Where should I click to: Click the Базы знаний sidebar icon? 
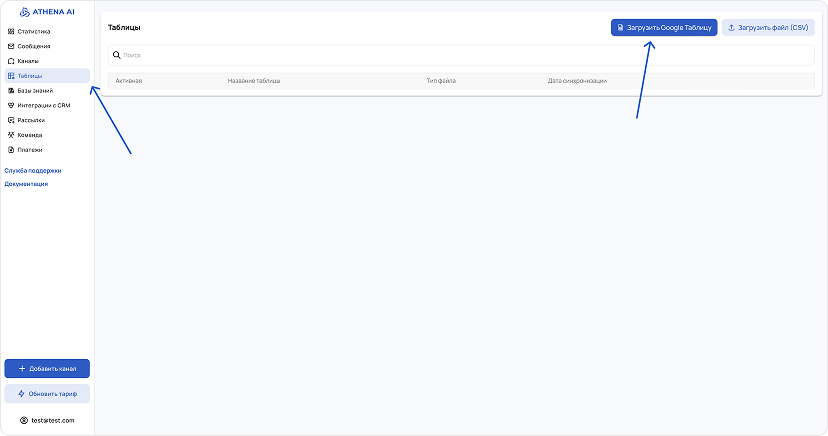click(11, 90)
